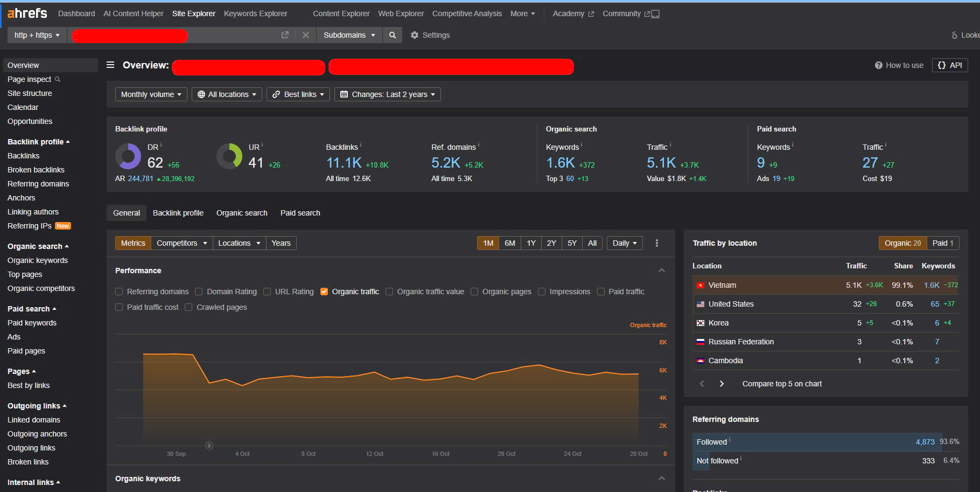Screen dimensions: 980x492
Task: Uncheck the Organic traffic checkbox
Action: coord(324,292)
